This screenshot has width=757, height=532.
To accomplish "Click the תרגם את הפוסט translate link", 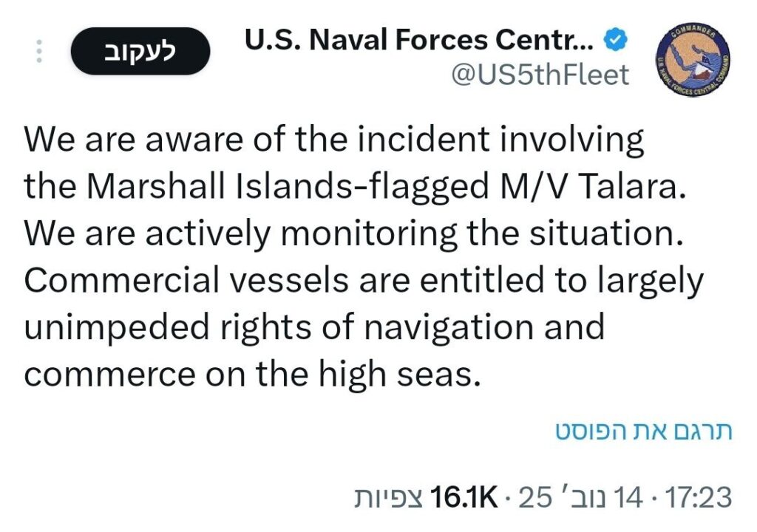I will pyautogui.click(x=643, y=432).
